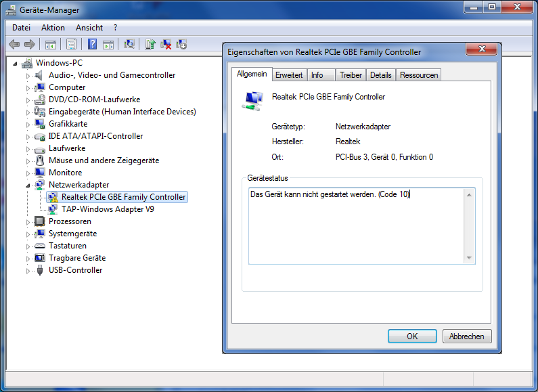Expand IDE ATA/ATAPI-Controller
The height and width of the screenshot is (392, 538).
pos(28,137)
